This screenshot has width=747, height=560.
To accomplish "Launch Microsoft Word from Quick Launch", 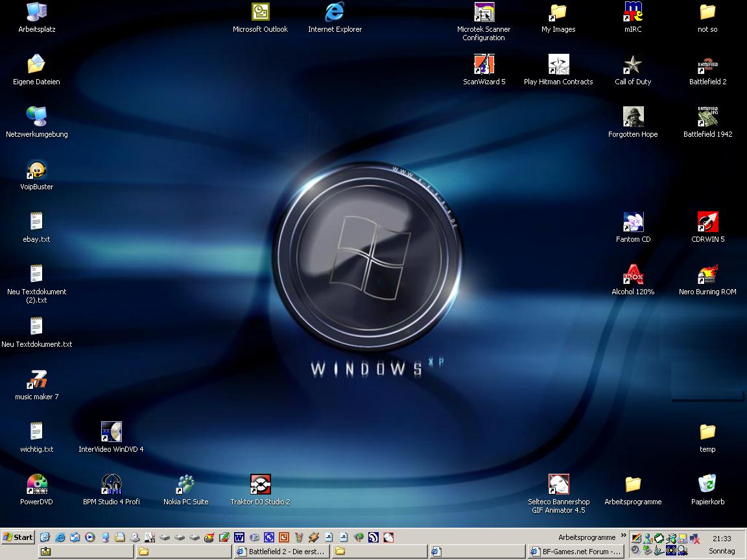I will click(x=239, y=537).
